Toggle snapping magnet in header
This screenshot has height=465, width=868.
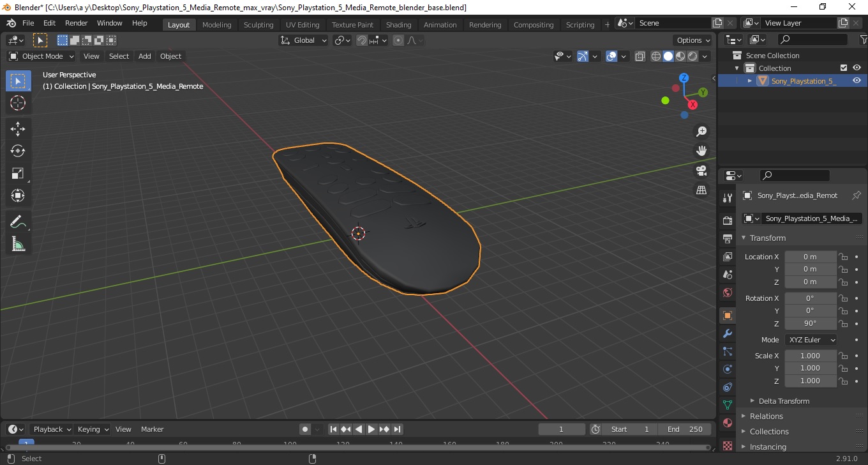[362, 40]
